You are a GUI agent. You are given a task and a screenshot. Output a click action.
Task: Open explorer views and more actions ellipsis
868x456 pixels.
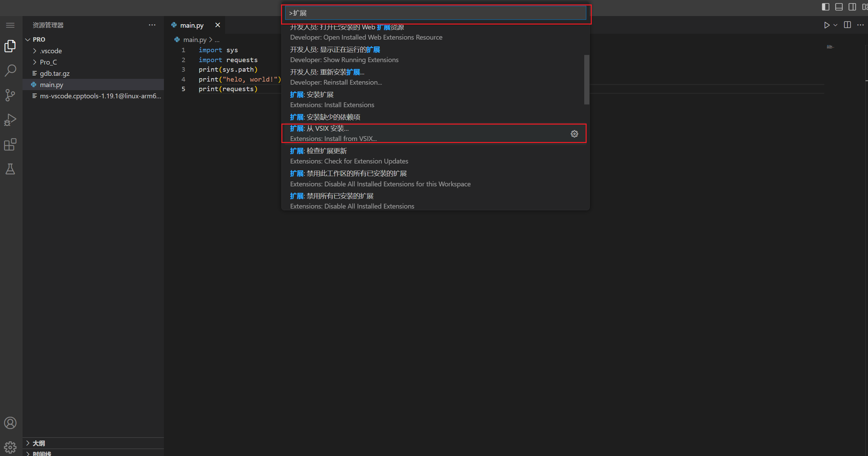152,25
